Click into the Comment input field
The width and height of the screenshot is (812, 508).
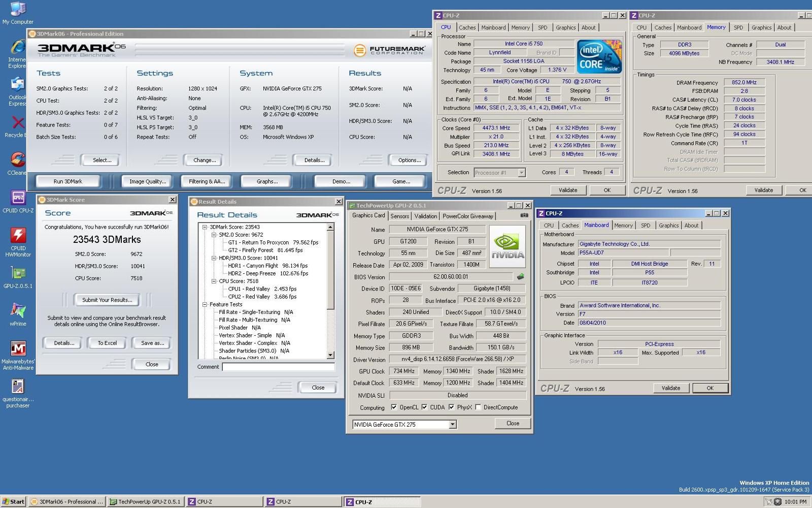pyautogui.click(x=278, y=367)
